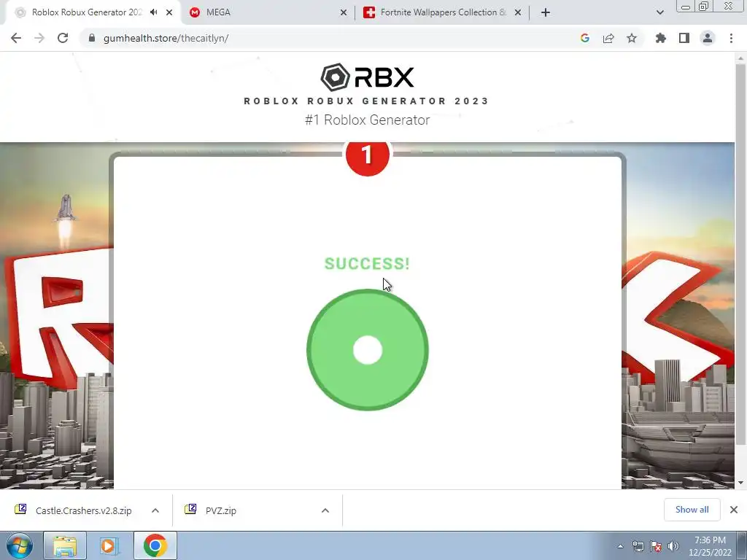Open the Chrome three-dot menu

[x=731, y=38]
